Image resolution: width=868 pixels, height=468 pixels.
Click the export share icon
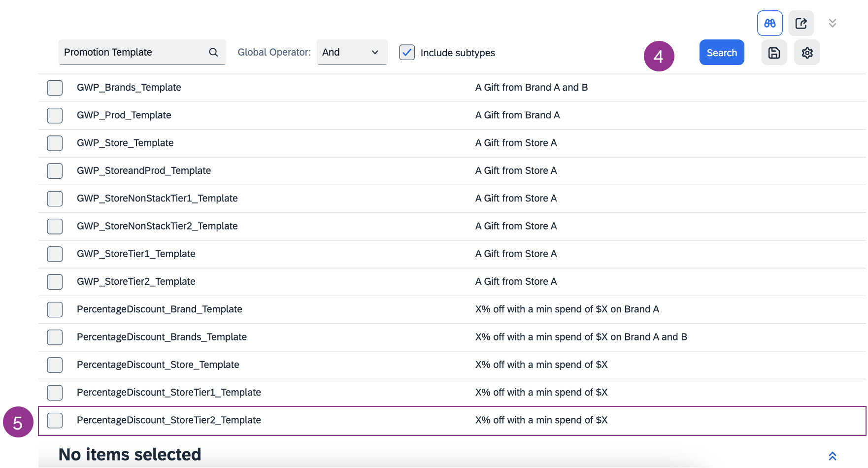click(x=801, y=23)
